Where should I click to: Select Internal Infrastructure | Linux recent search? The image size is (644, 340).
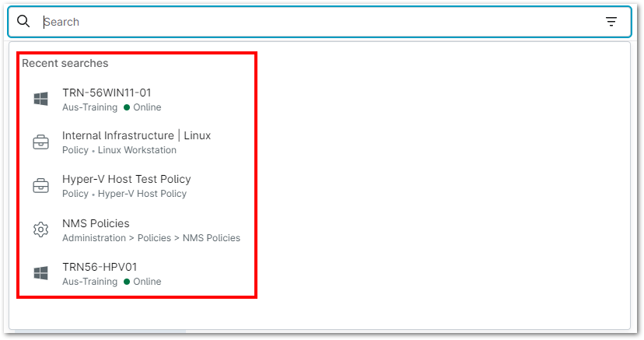click(x=136, y=135)
